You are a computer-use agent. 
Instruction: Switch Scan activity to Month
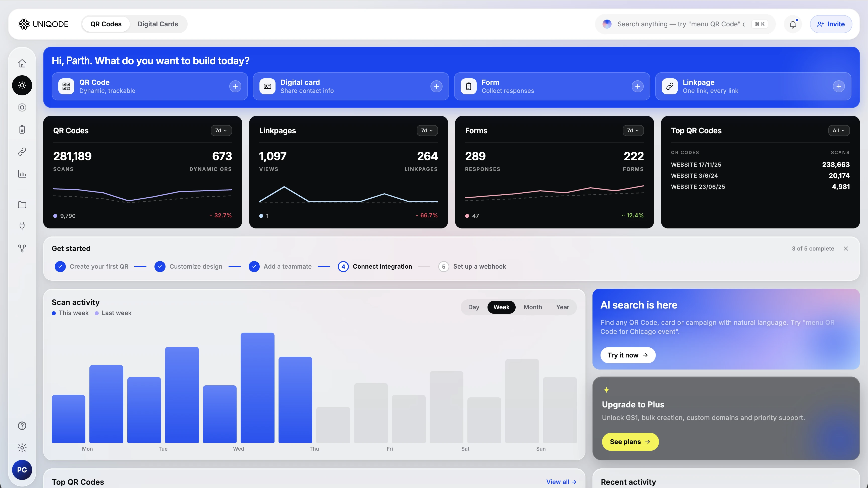point(533,307)
